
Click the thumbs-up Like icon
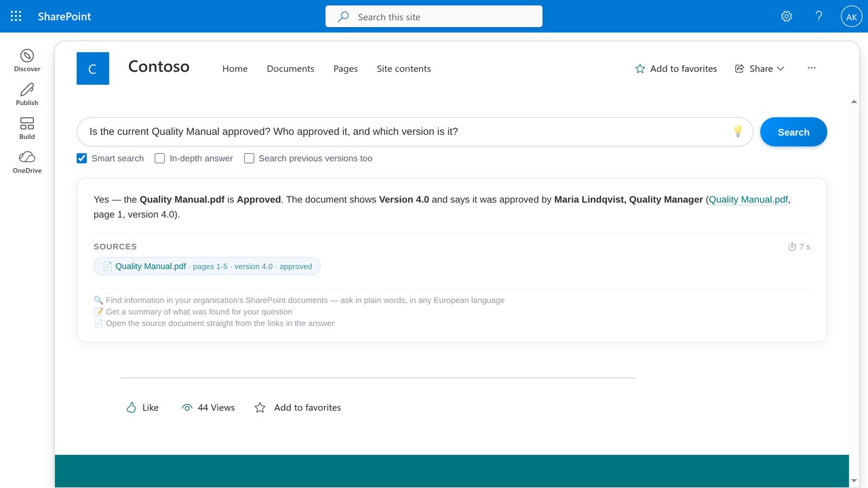132,407
